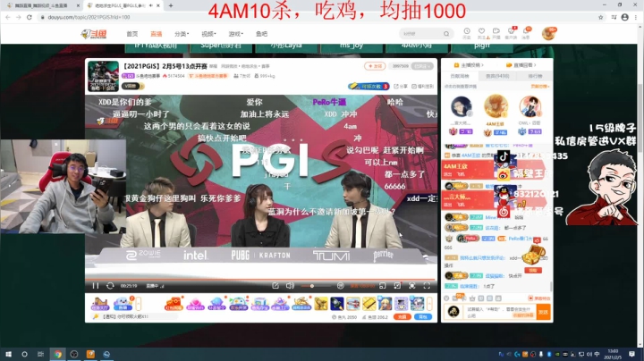Mute the player using speaker icon

click(290, 286)
